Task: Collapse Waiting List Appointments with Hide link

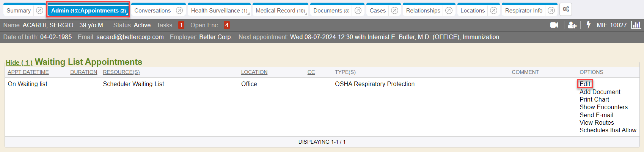Action: click(19, 63)
